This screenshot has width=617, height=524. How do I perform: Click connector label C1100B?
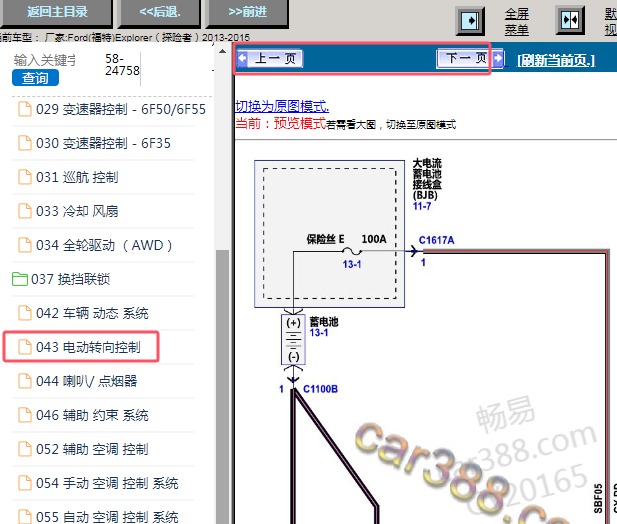pyautogui.click(x=320, y=389)
